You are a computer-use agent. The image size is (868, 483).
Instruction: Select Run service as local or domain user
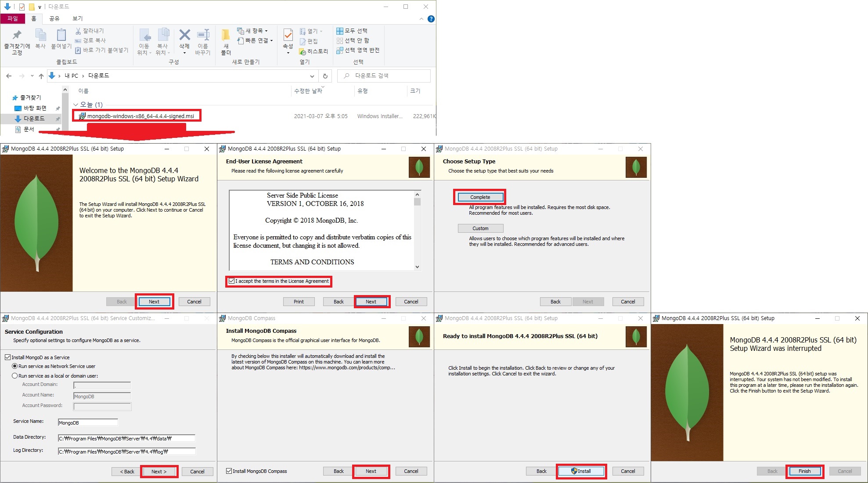pyautogui.click(x=15, y=376)
